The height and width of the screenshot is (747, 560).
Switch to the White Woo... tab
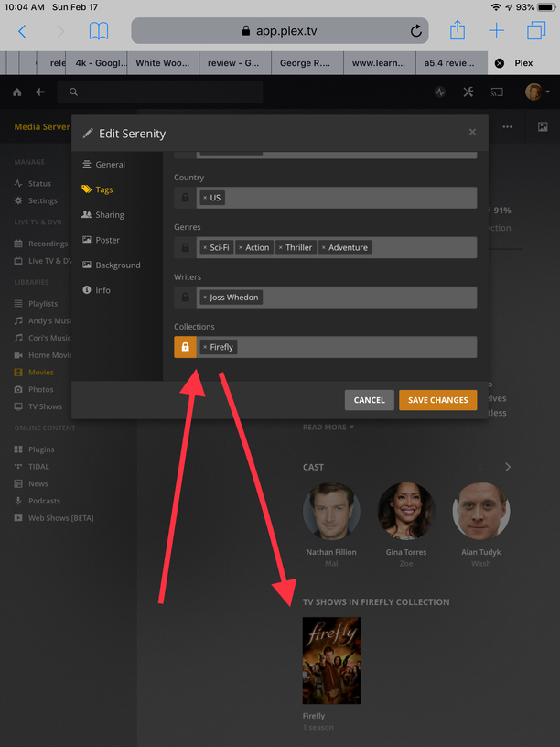pyautogui.click(x=163, y=63)
